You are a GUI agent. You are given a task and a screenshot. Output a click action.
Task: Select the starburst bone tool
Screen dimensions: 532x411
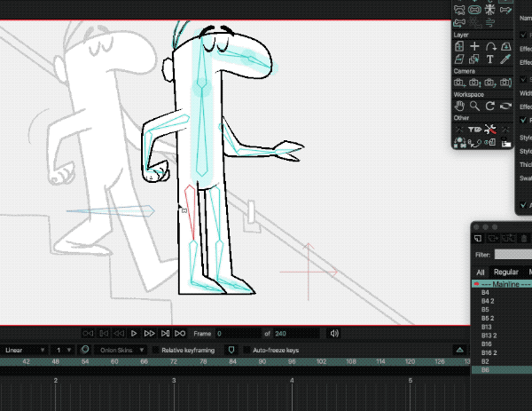pyautogui.click(x=489, y=10)
